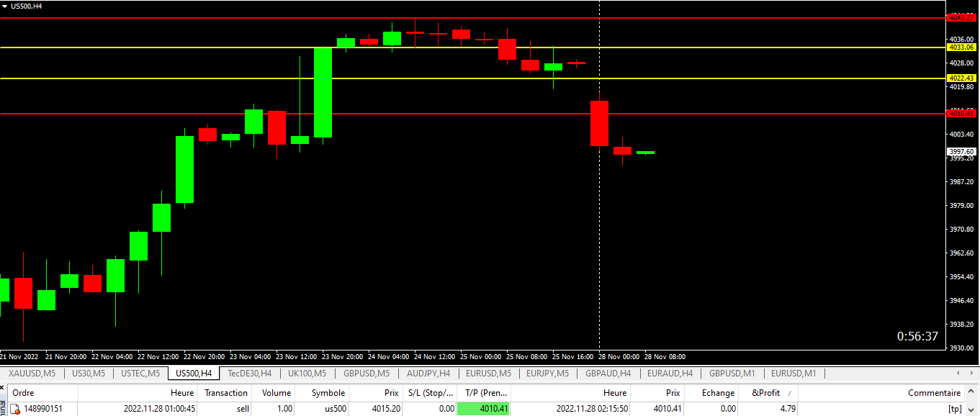The width and height of the screenshot is (980, 416).
Task: Click the green take-profit cell 4010.41
Action: point(484,409)
